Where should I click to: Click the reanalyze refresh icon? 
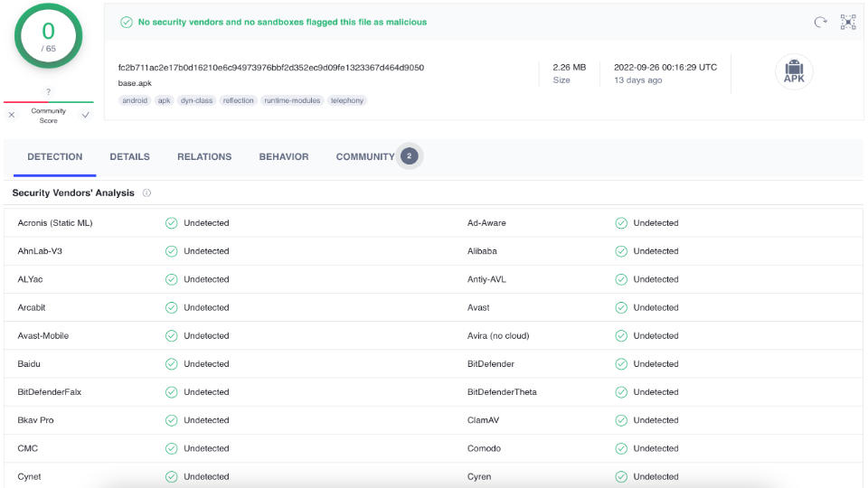click(x=820, y=22)
